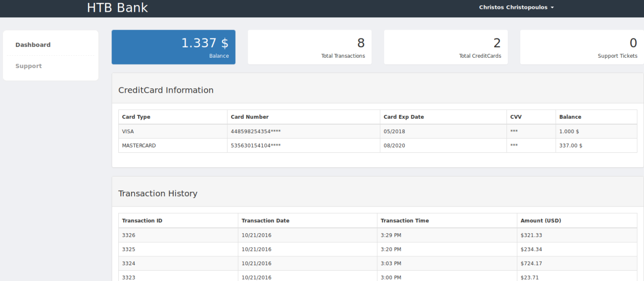Click the Transaction History panel heading
This screenshot has height=281, width=644.
pos(158,194)
